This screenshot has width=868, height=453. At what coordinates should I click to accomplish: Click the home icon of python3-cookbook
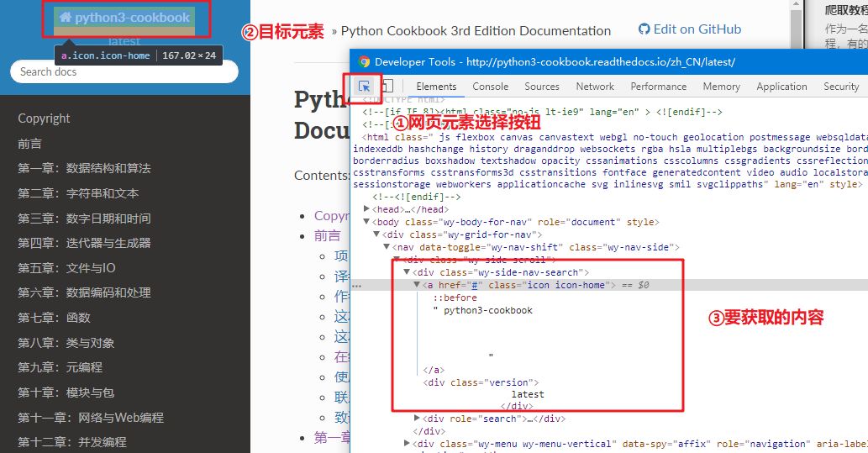click(66, 17)
